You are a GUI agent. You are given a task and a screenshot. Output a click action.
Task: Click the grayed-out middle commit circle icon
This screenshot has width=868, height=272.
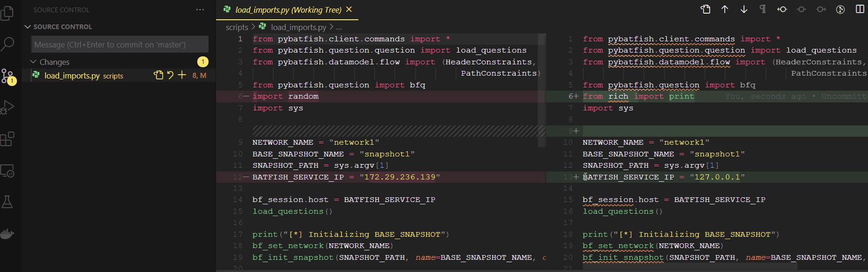(801, 9)
